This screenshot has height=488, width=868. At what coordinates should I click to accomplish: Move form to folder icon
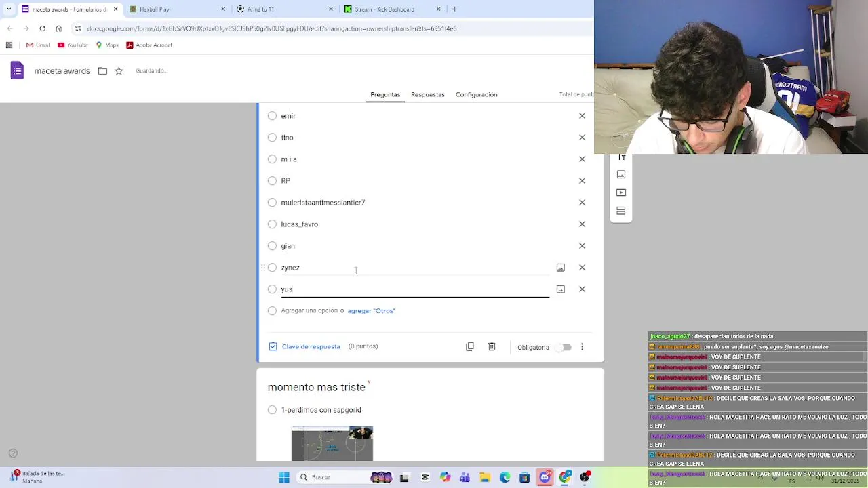pos(102,70)
